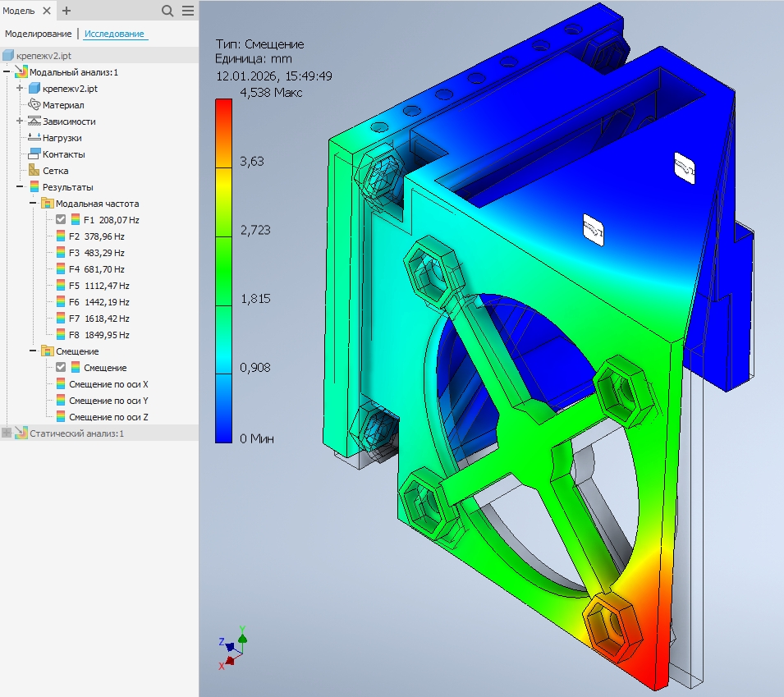Select the F4 681,70 Hz mode
Screen dimensions: 784x697
[97, 269]
